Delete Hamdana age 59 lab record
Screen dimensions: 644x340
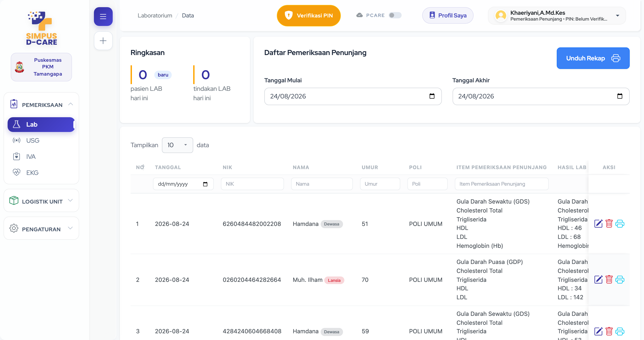(609, 331)
